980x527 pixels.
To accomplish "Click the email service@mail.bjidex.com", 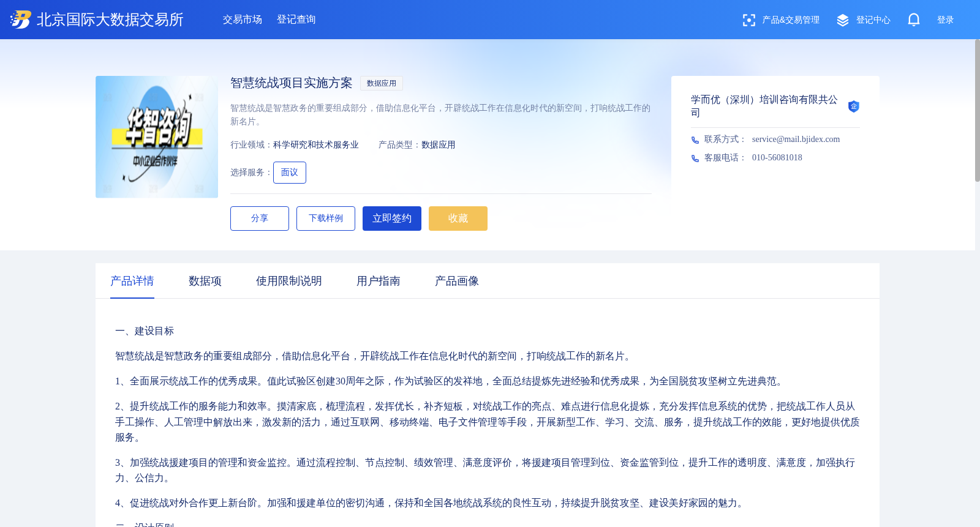I will point(796,140).
